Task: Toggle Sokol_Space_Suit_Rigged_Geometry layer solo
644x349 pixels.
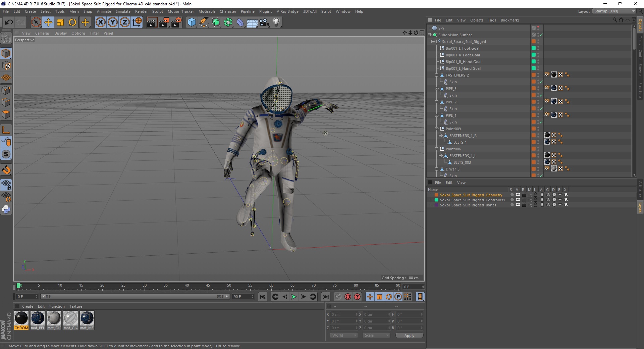Action: click(x=512, y=195)
